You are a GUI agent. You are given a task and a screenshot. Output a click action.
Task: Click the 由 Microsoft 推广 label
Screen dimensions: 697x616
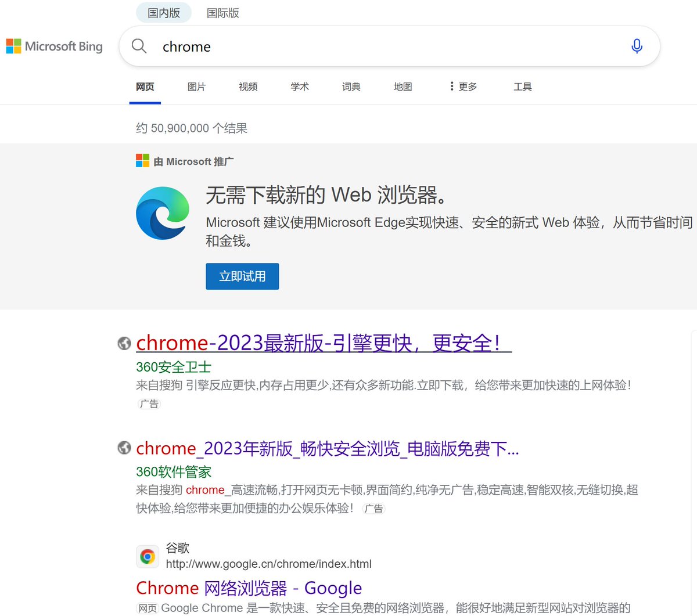pyautogui.click(x=194, y=161)
